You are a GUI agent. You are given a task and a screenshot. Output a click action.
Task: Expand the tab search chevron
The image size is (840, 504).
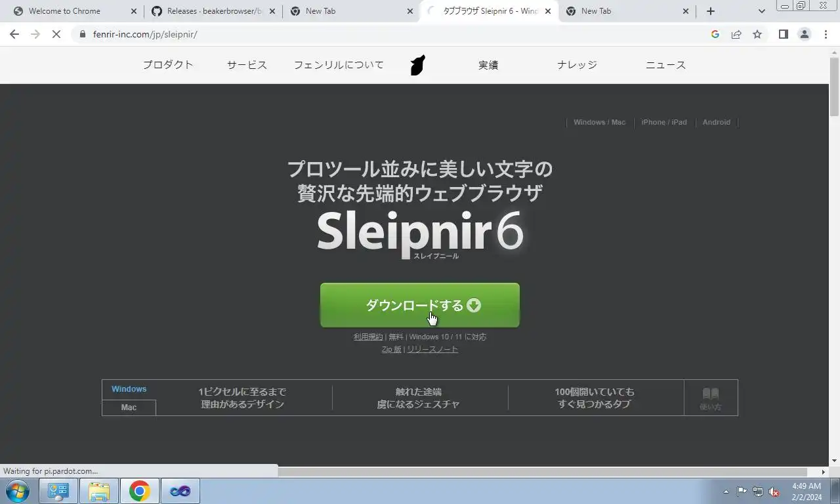[761, 11]
